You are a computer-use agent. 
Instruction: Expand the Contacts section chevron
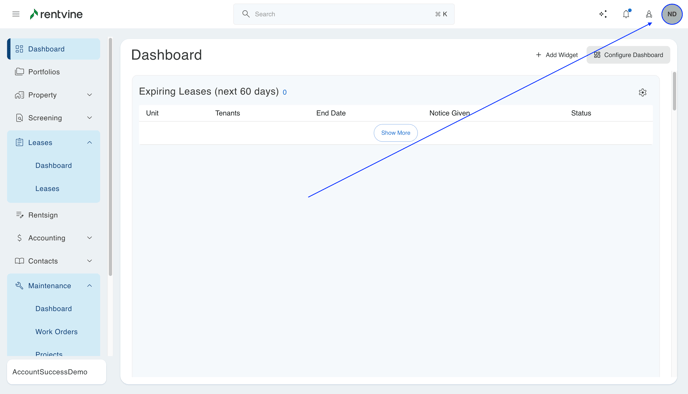[x=90, y=261]
